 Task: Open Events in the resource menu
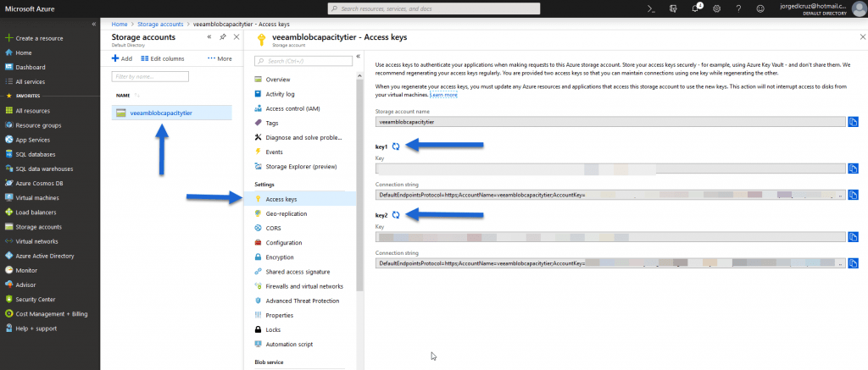[x=274, y=152]
